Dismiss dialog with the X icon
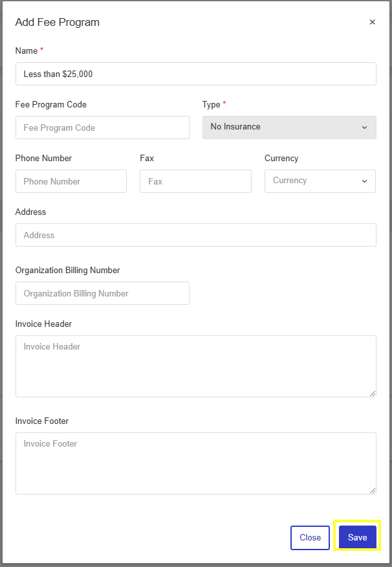Image resolution: width=392 pixels, height=567 pixels. [x=372, y=22]
